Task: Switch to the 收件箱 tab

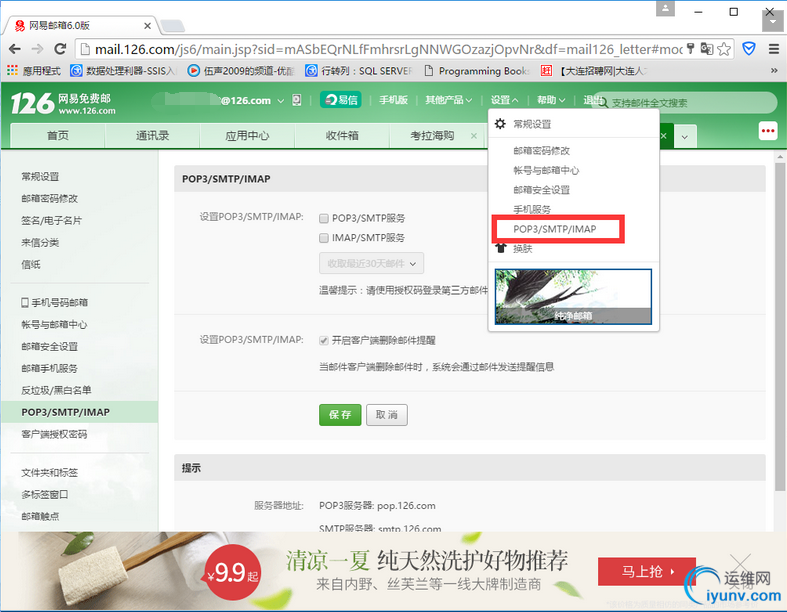Action: [342, 136]
